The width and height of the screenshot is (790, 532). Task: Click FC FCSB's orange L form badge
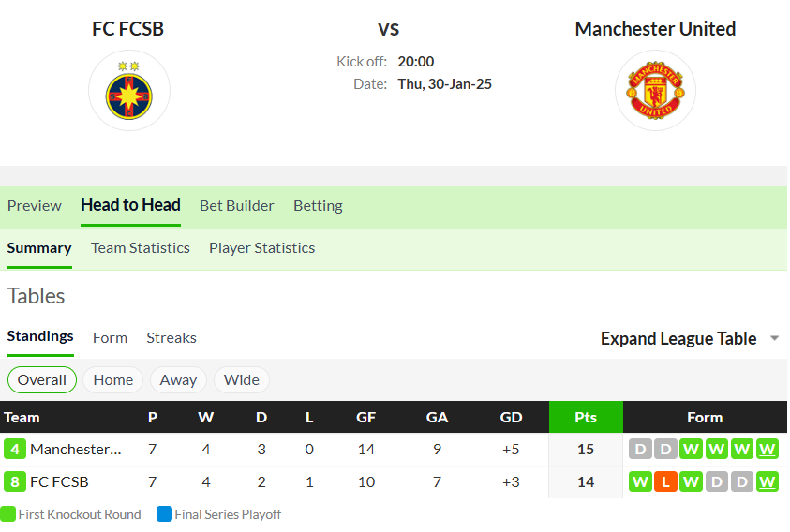tap(665, 482)
